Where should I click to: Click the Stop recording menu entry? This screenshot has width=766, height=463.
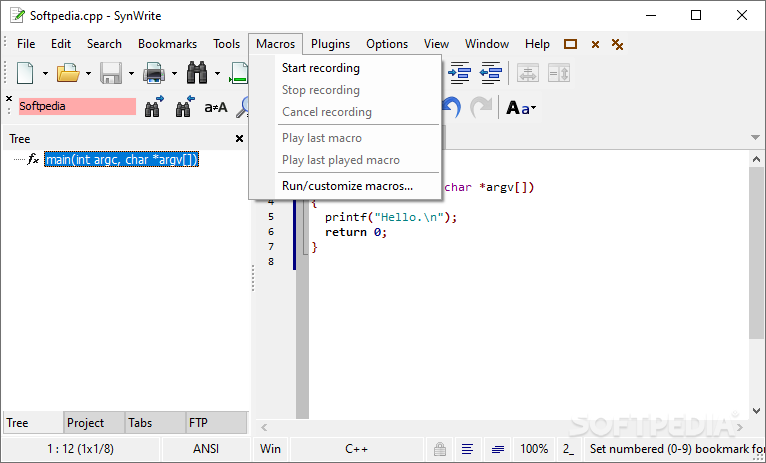point(345,90)
